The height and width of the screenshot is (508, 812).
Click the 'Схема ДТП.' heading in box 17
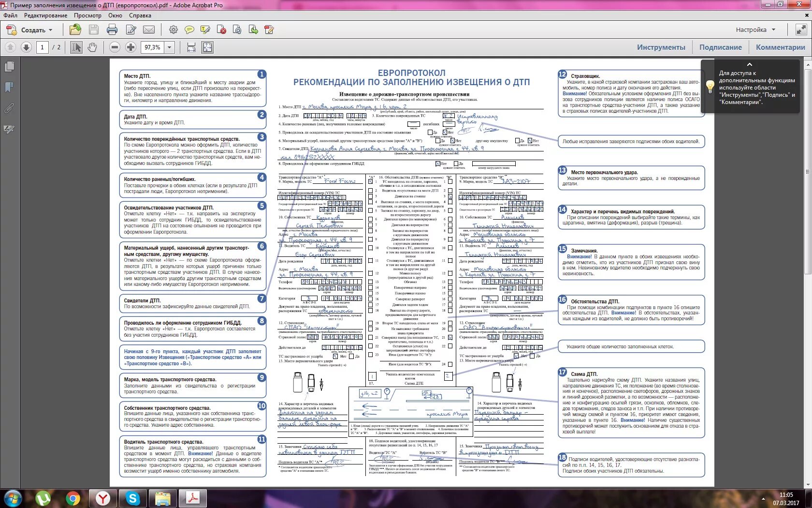pos(584,374)
